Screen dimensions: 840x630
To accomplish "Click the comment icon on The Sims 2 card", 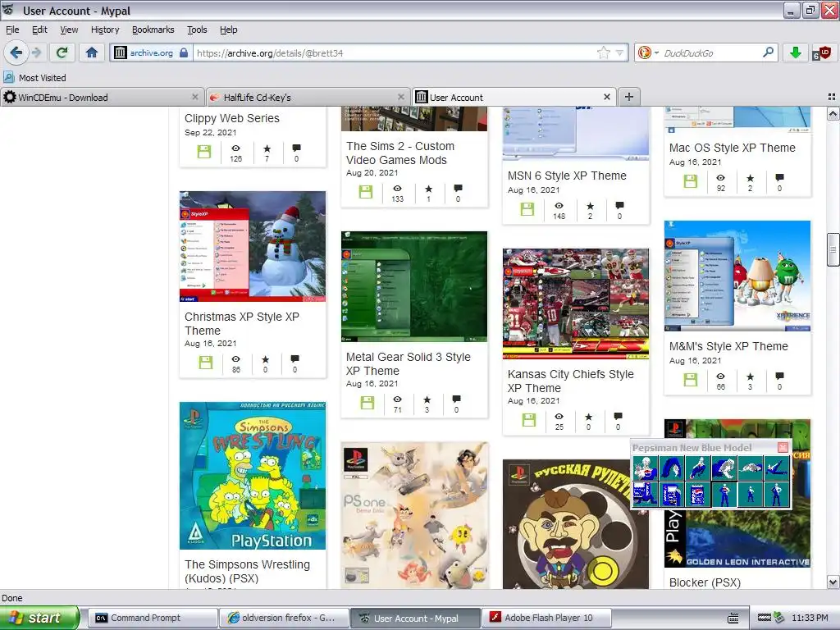I will [458, 189].
